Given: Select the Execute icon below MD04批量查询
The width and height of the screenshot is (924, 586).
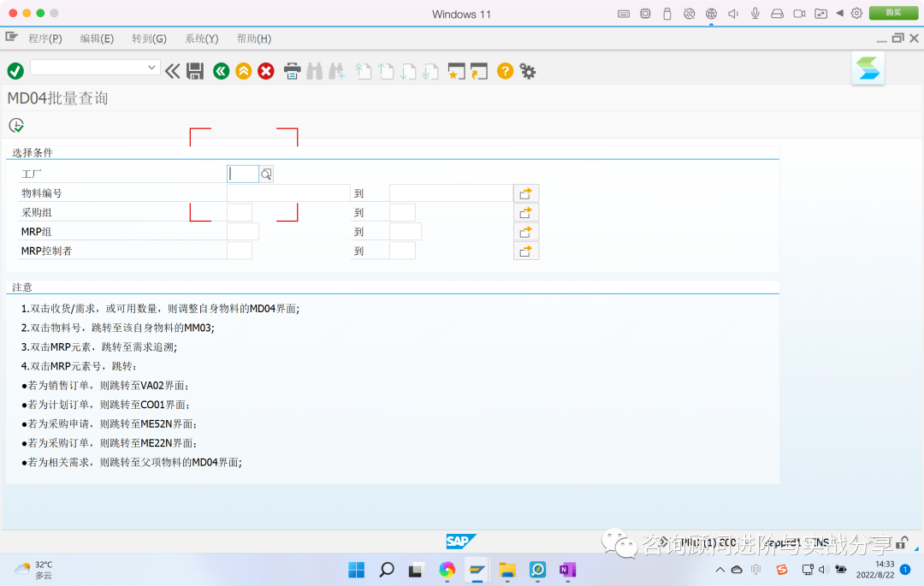Looking at the screenshot, I should click(15, 125).
